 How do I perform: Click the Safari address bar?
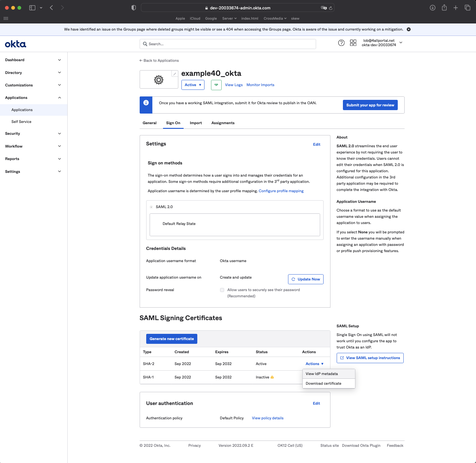pyautogui.click(x=238, y=8)
